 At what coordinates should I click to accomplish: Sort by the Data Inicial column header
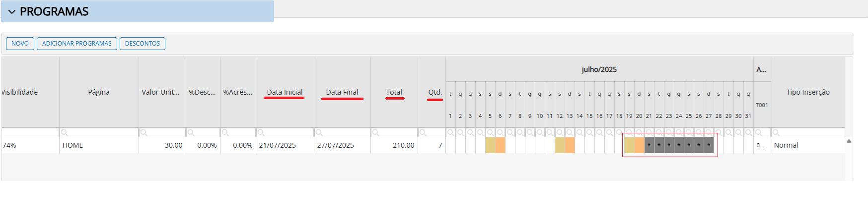[285, 92]
